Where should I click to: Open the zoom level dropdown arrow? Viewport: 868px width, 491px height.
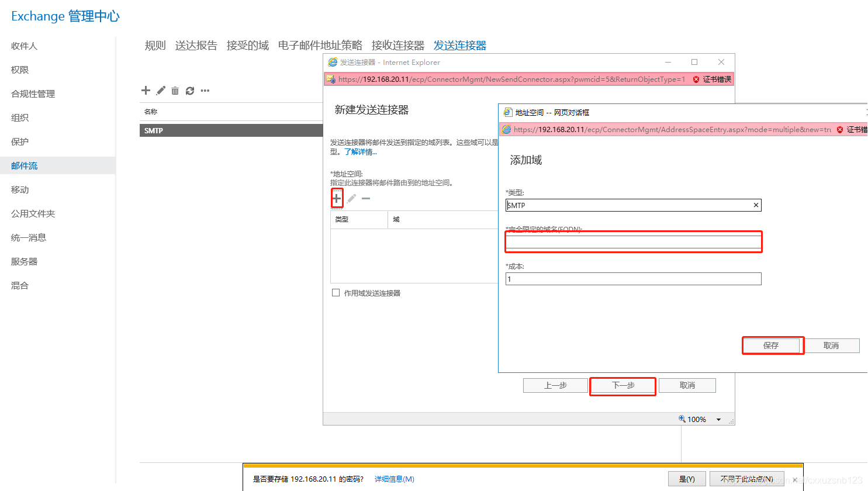718,420
